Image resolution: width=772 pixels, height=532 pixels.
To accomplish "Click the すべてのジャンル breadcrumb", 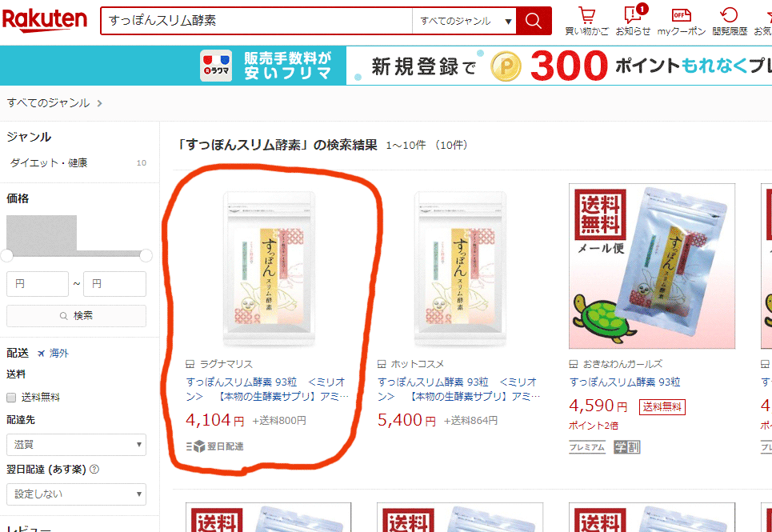I will tap(48, 103).
